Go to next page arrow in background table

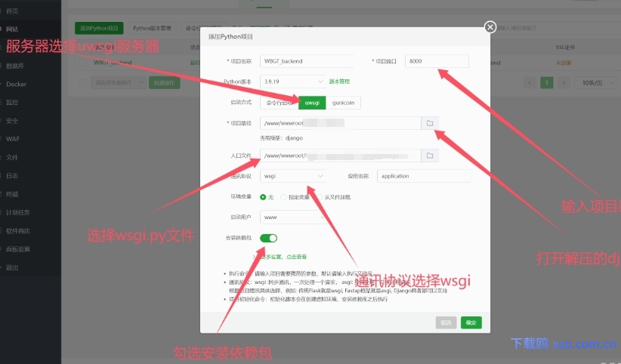pos(564,83)
